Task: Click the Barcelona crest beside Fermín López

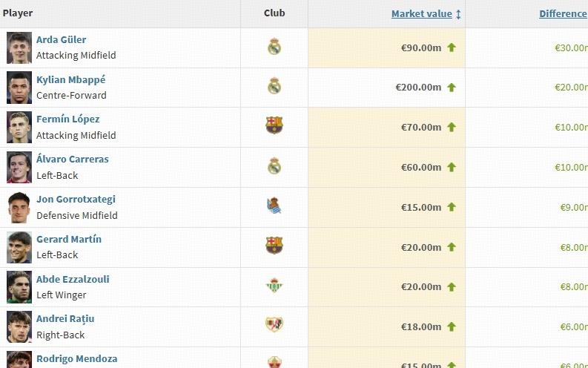Action: [x=274, y=126]
